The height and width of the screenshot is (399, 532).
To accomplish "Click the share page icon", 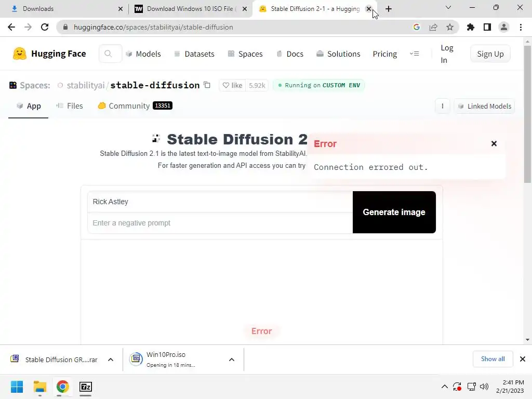I will click(433, 27).
